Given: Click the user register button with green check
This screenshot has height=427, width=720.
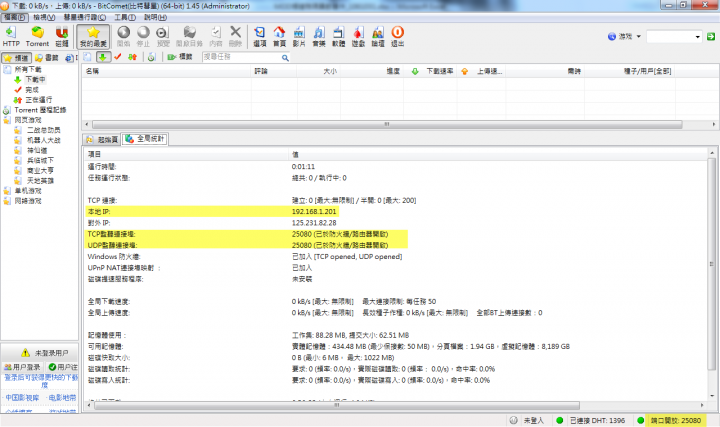Looking at the screenshot, I should click(62, 367).
